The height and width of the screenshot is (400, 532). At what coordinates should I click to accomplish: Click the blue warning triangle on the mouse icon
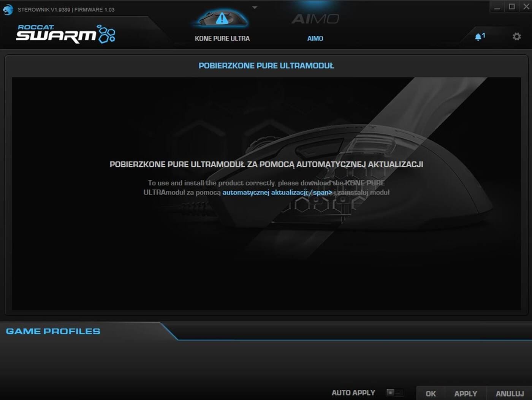(222, 18)
